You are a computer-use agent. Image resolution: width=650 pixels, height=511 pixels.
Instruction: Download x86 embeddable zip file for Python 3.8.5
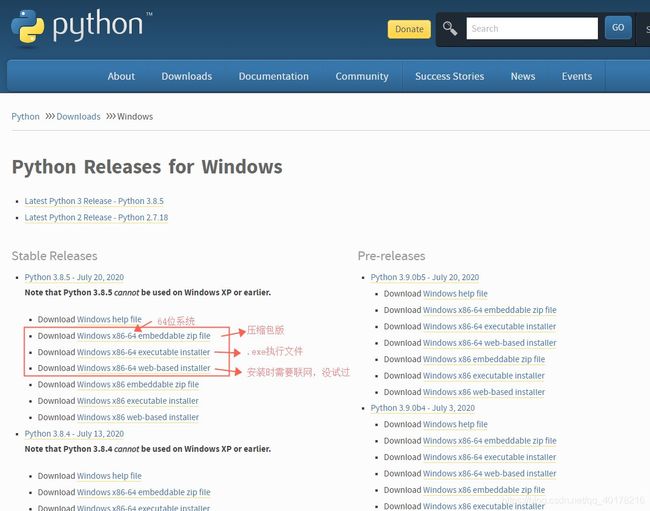coord(138,385)
